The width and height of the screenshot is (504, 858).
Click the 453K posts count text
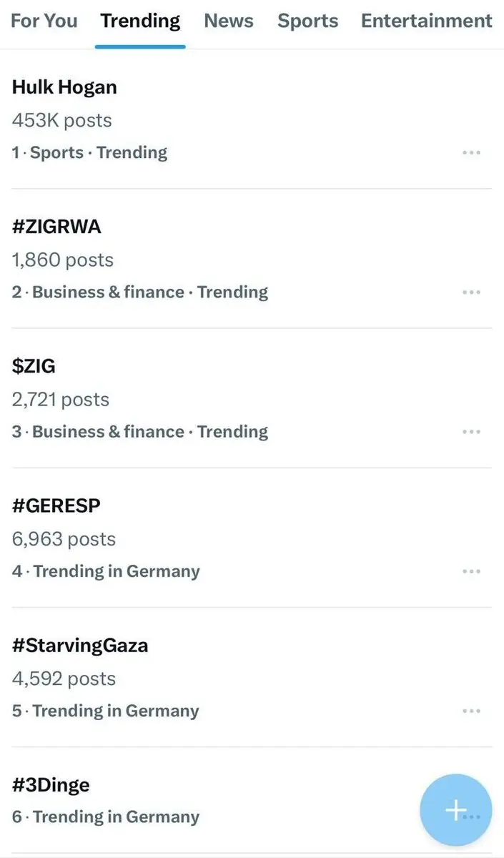(61, 120)
